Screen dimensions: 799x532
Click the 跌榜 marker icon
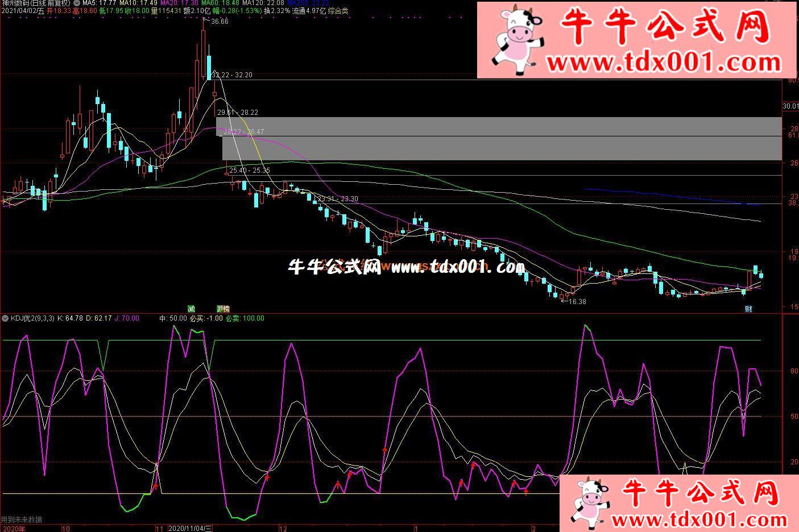tap(223, 309)
